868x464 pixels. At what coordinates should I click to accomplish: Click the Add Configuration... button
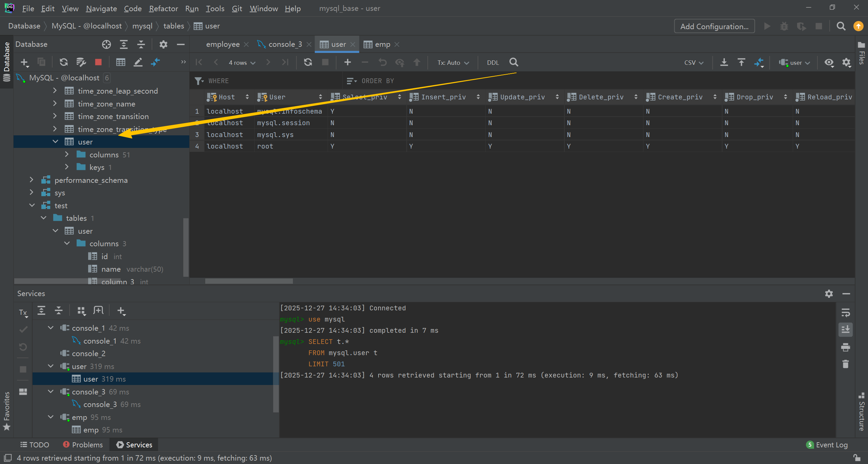point(714,26)
